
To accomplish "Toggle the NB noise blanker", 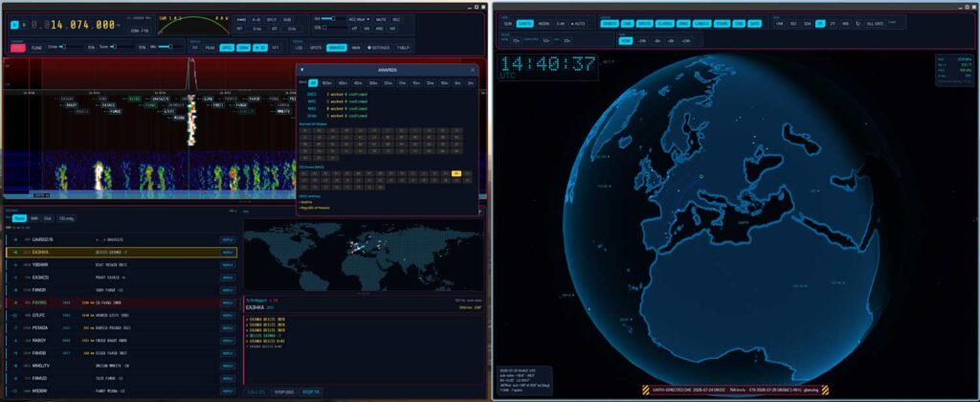I will tap(367, 28).
